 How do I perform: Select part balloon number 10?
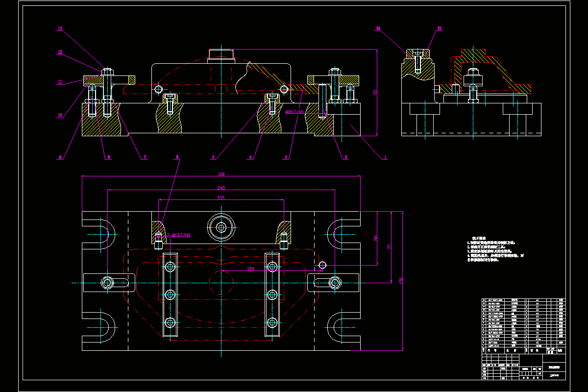click(x=60, y=116)
